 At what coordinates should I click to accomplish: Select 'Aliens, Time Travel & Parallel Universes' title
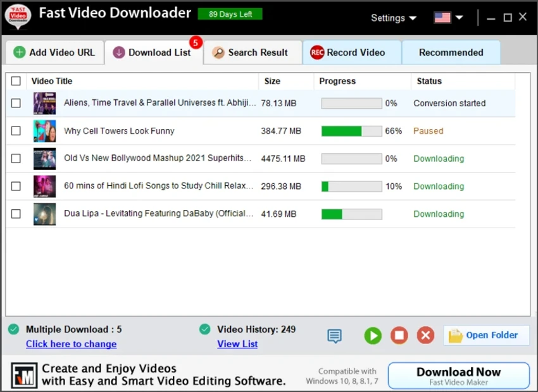[x=160, y=103]
